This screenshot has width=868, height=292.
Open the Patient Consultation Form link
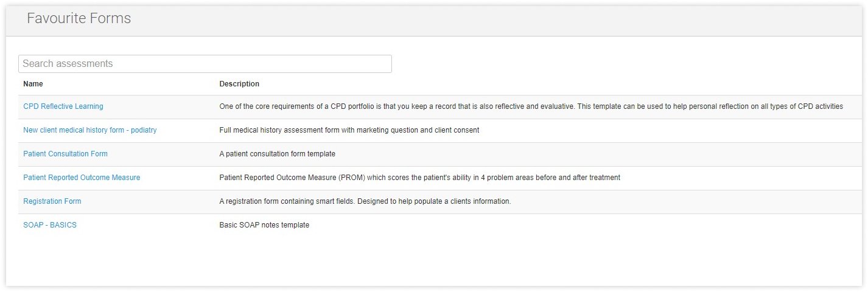65,154
